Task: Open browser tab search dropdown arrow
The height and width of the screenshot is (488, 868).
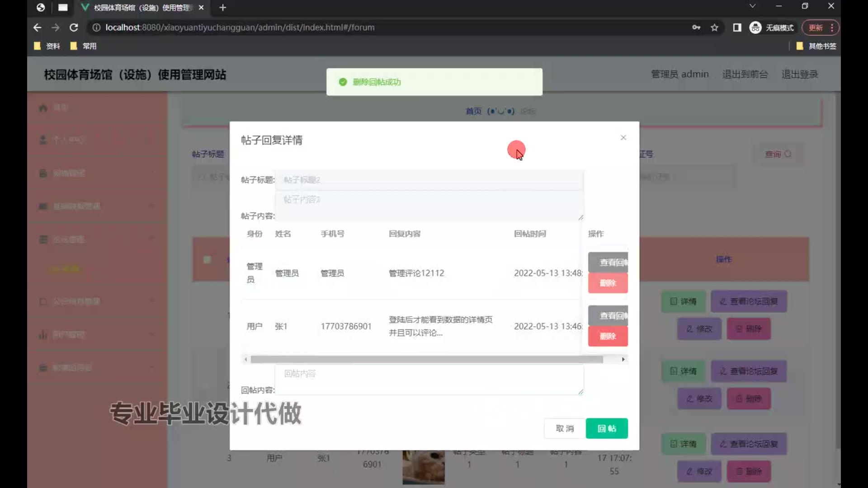Action: 752,6
